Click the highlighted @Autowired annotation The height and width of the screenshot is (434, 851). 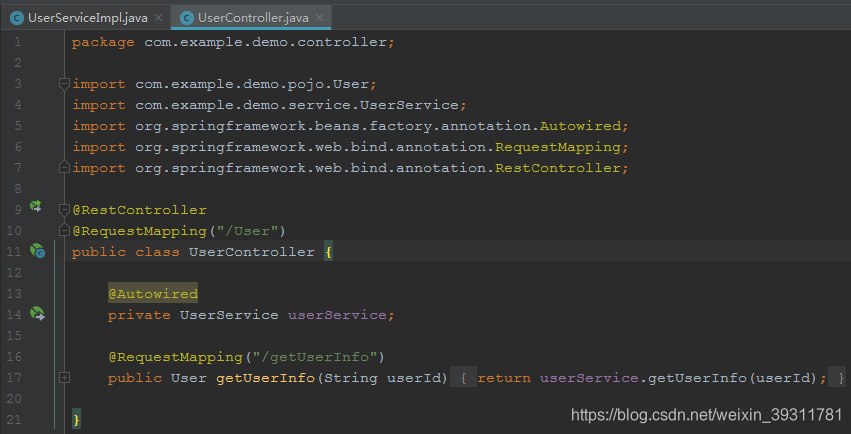coord(153,294)
